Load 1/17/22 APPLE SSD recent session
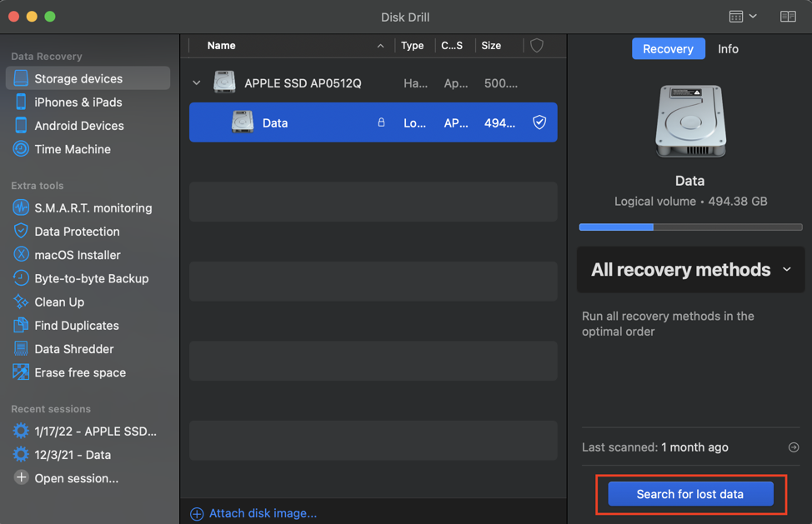This screenshot has height=524, width=812. 95,432
